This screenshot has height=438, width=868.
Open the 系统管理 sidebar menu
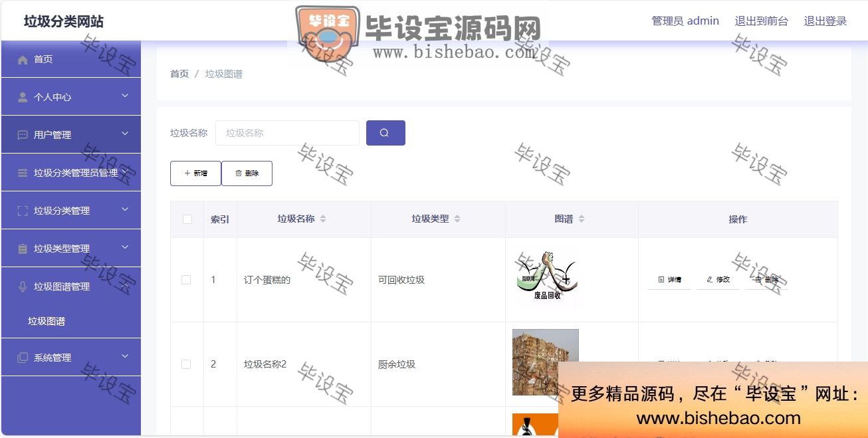71,358
